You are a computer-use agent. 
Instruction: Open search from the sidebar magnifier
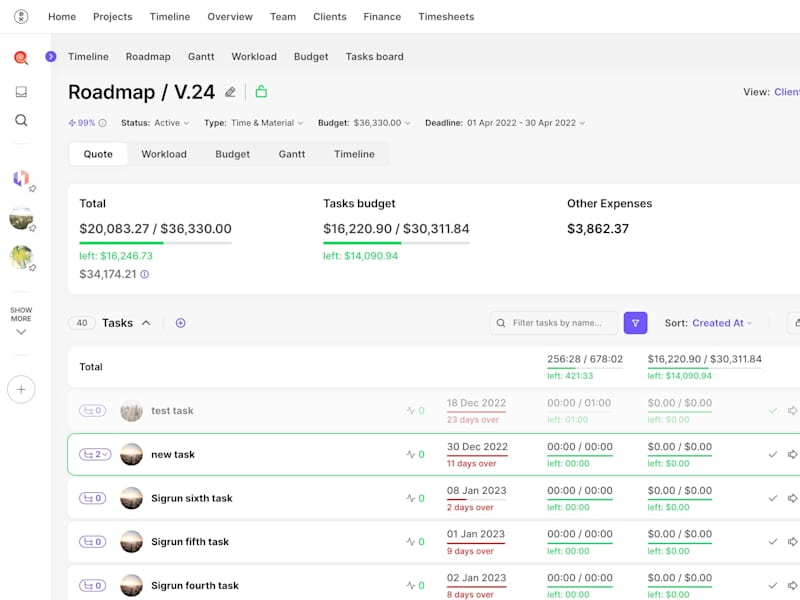[x=21, y=120]
